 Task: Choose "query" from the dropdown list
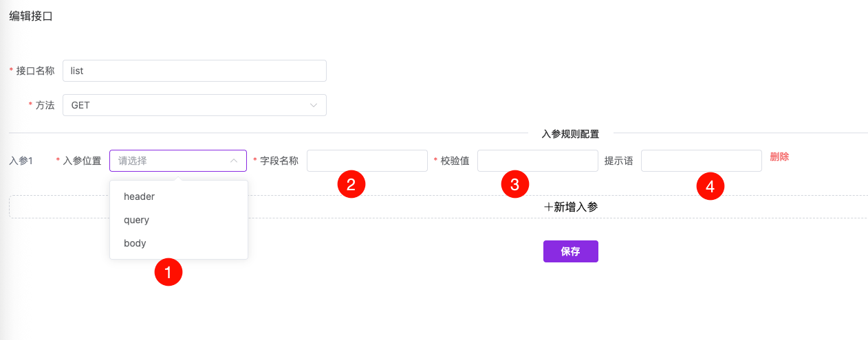pyautogui.click(x=137, y=220)
